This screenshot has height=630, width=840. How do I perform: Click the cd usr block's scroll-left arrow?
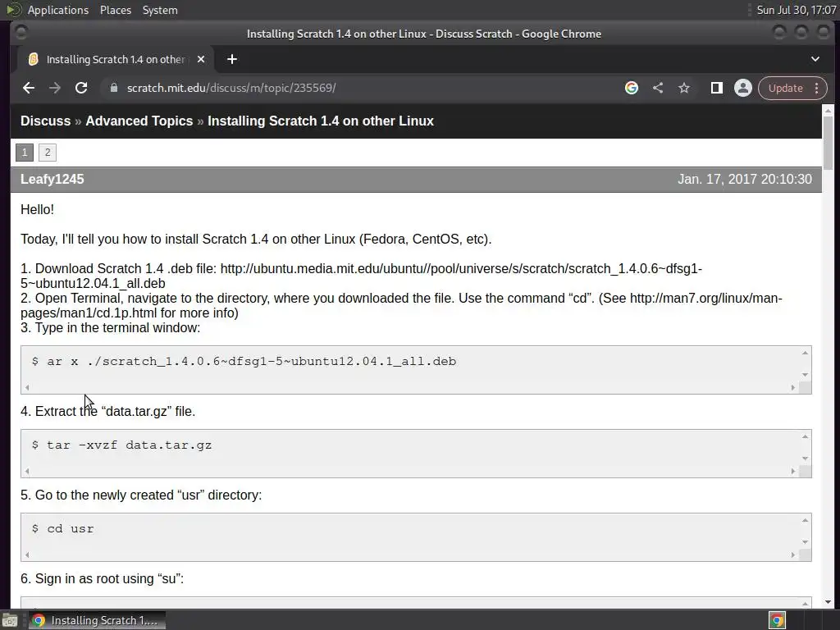tap(27, 555)
